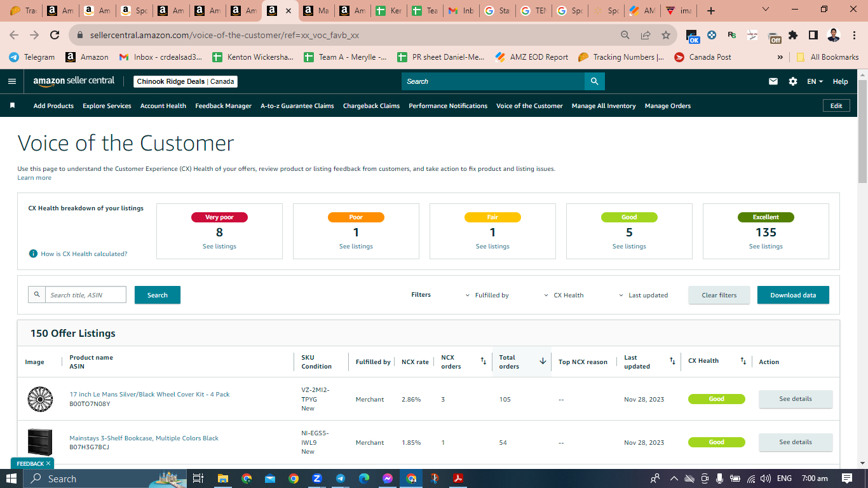Click the Search title, ASIN input field
The width and height of the screenshot is (868, 488).
[x=86, y=295]
